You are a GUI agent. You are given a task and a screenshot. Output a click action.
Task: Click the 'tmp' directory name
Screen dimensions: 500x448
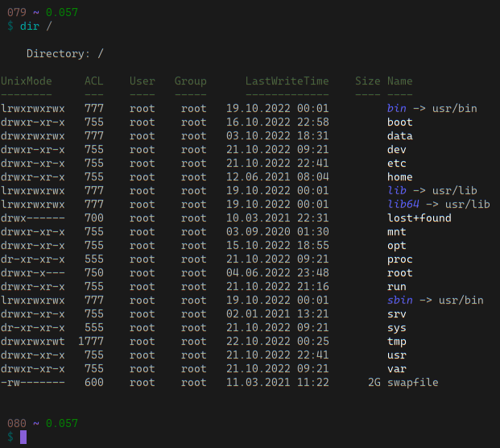pos(397,342)
